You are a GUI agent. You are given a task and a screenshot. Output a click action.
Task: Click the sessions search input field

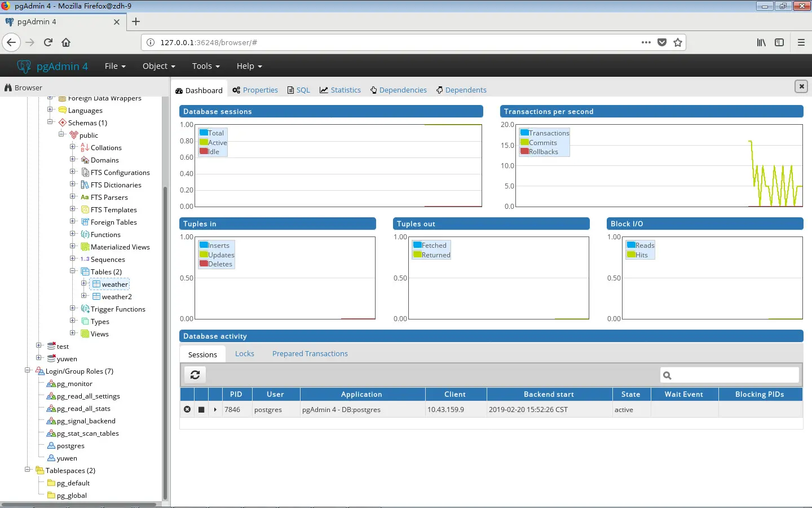(730, 375)
